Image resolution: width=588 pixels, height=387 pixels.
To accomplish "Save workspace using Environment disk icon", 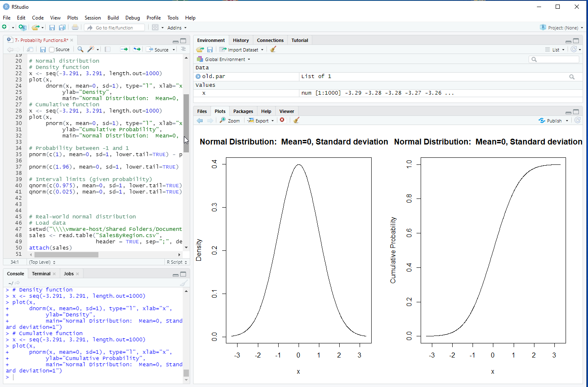I will [x=210, y=49].
